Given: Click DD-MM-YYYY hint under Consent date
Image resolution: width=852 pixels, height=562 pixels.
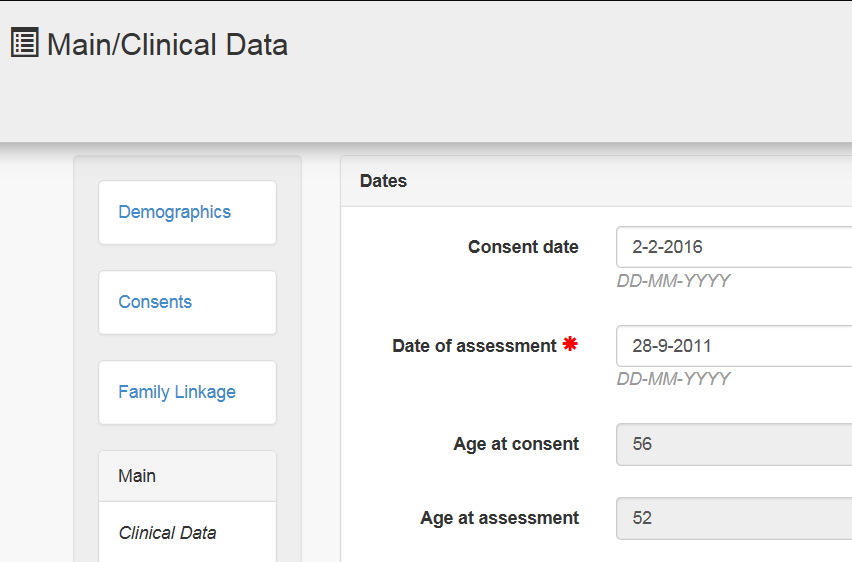Looking at the screenshot, I should pos(673,281).
